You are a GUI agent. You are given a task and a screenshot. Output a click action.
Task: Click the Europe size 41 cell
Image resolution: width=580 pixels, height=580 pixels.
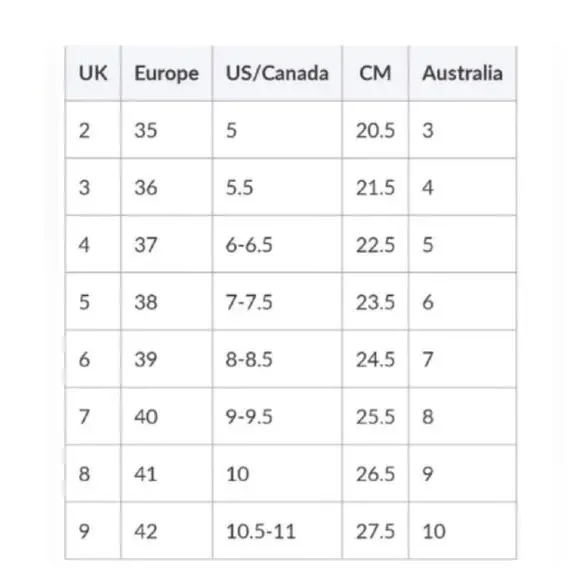[166, 473]
